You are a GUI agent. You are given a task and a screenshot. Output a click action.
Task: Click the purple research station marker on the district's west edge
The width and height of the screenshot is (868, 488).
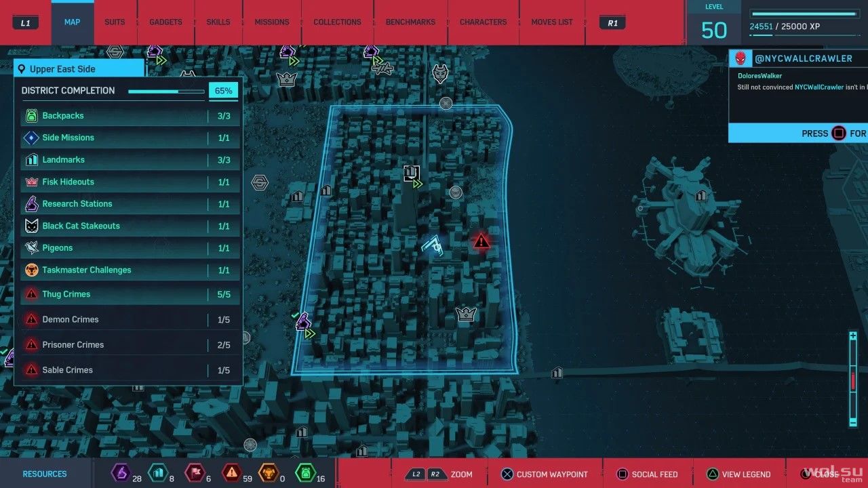tap(303, 321)
